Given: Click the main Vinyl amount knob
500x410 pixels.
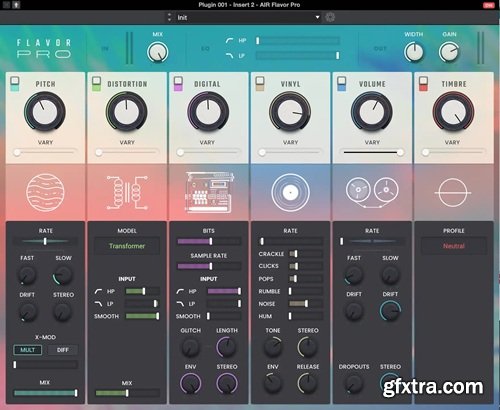Looking at the screenshot, I should [x=290, y=112].
